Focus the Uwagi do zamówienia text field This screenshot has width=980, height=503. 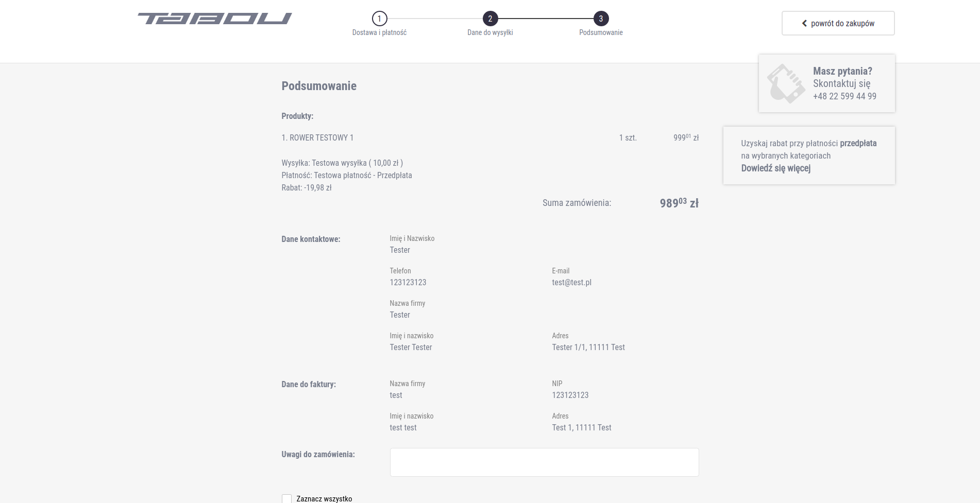click(544, 462)
